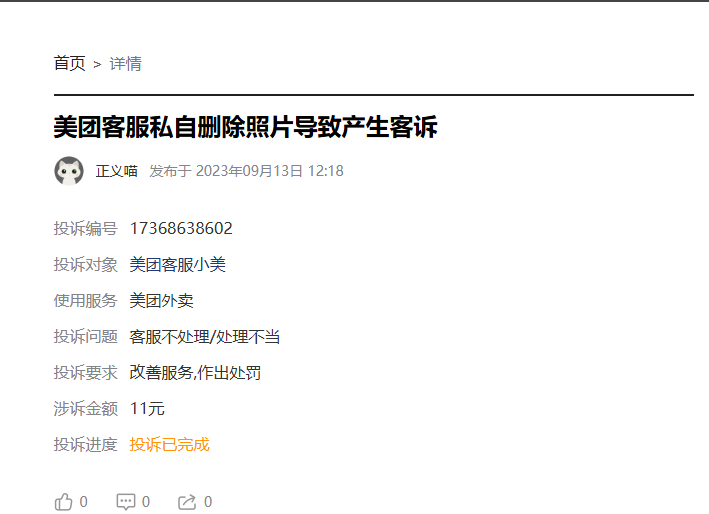Screen dimensions: 709x514
Task: Click the comment count number
Action: click(146, 502)
